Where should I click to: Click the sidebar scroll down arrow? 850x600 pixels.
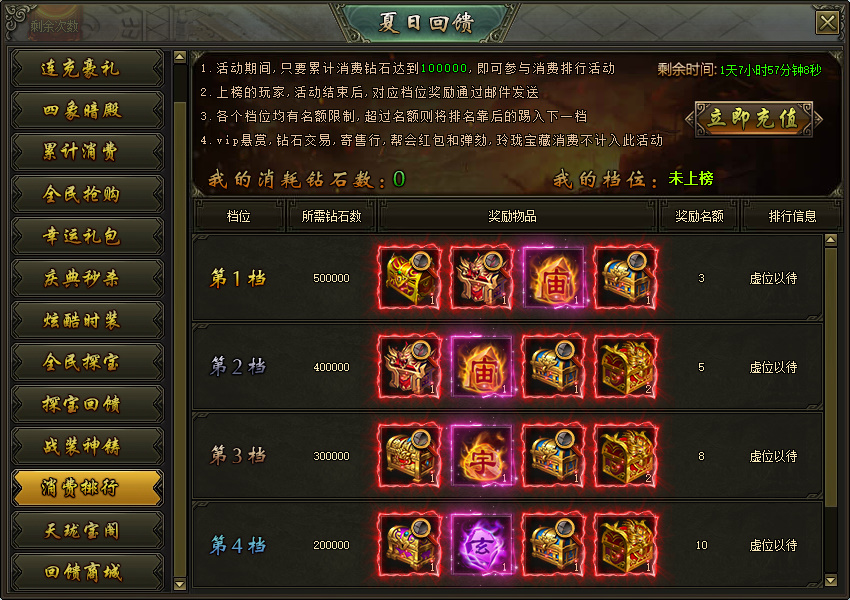coord(180,584)
